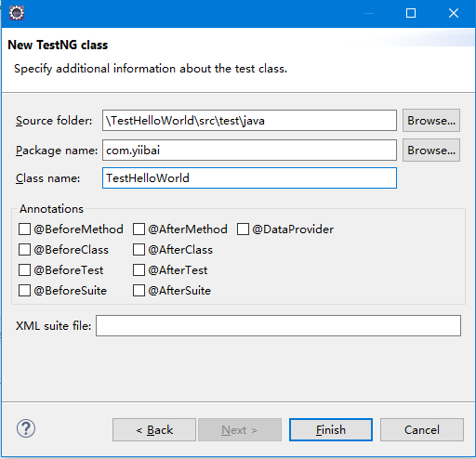
Task: Close the dialog with the X icon
Action: [454, 13]
